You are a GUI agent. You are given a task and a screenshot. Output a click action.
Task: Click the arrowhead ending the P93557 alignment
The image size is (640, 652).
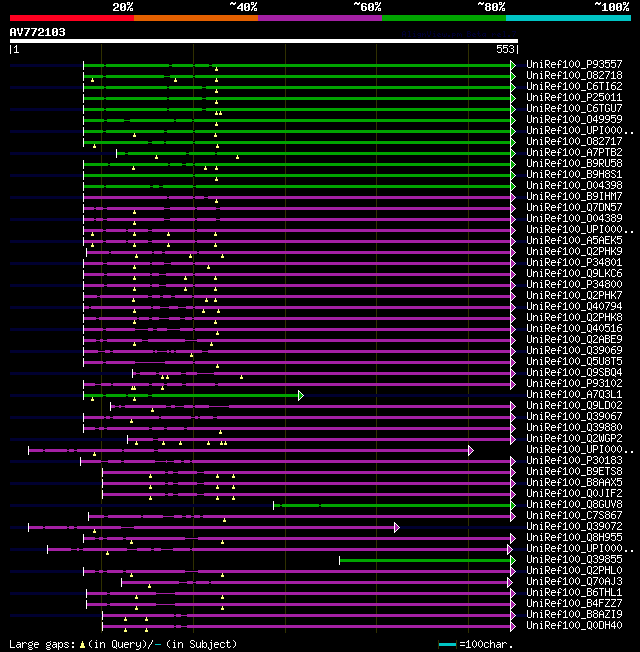click(513, 65)
